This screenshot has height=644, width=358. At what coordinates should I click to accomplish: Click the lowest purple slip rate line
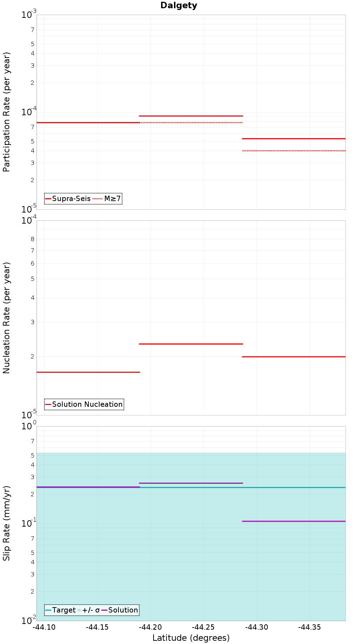click(294, 521)
